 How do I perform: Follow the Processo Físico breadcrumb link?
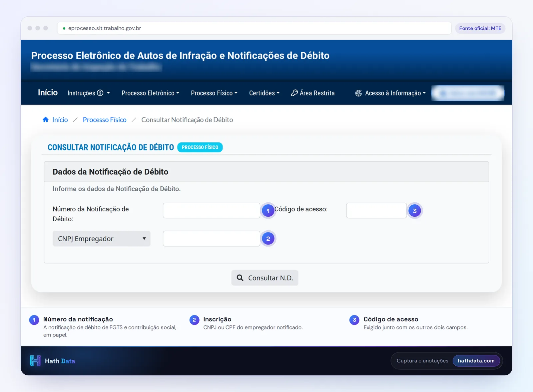tap(105, 119)
